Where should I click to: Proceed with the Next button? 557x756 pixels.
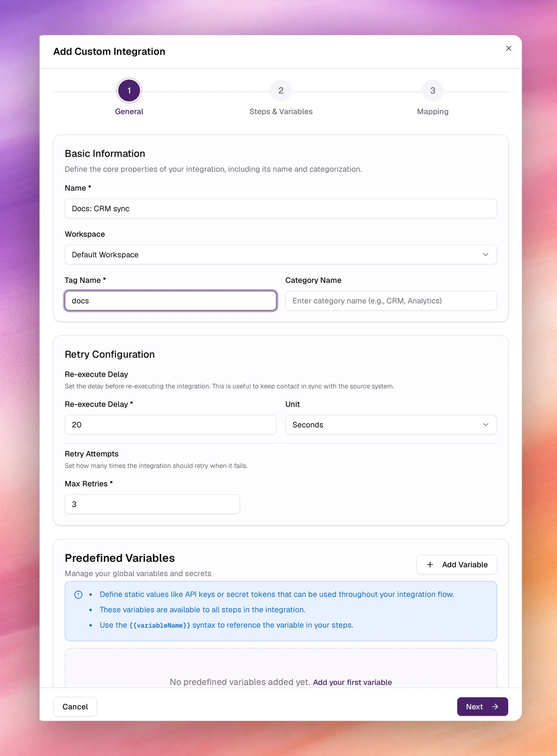coord(483,707)
